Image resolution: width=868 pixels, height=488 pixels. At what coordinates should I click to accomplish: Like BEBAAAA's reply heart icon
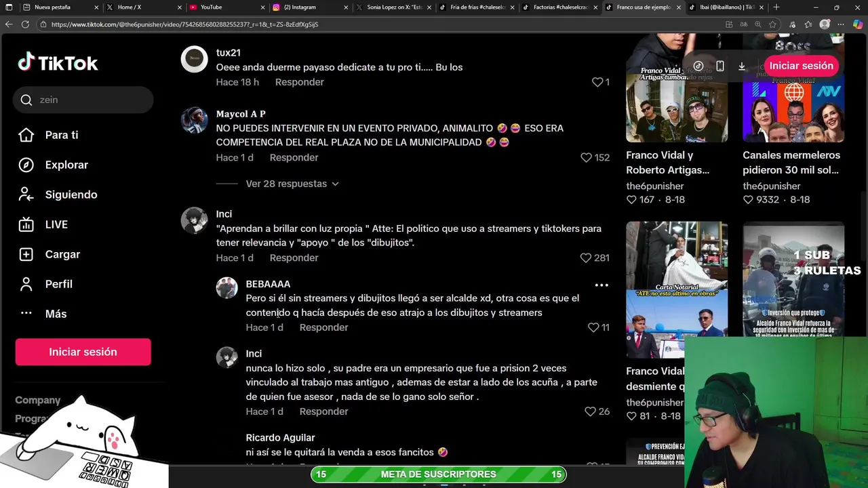click(x=593, y=327)
